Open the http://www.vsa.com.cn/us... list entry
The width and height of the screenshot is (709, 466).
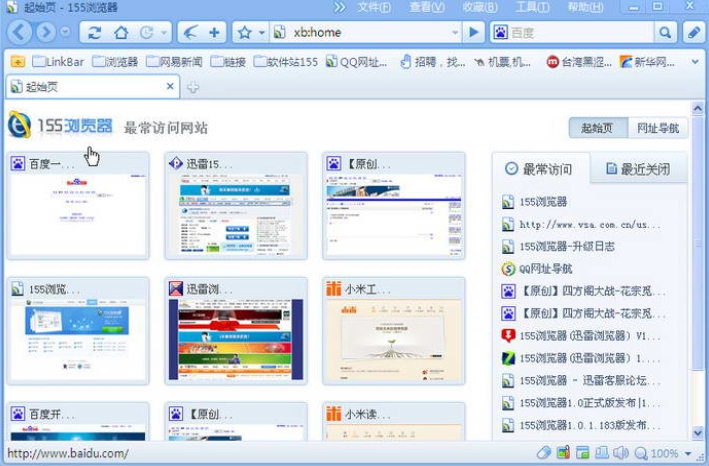click(x=581, y=224)
